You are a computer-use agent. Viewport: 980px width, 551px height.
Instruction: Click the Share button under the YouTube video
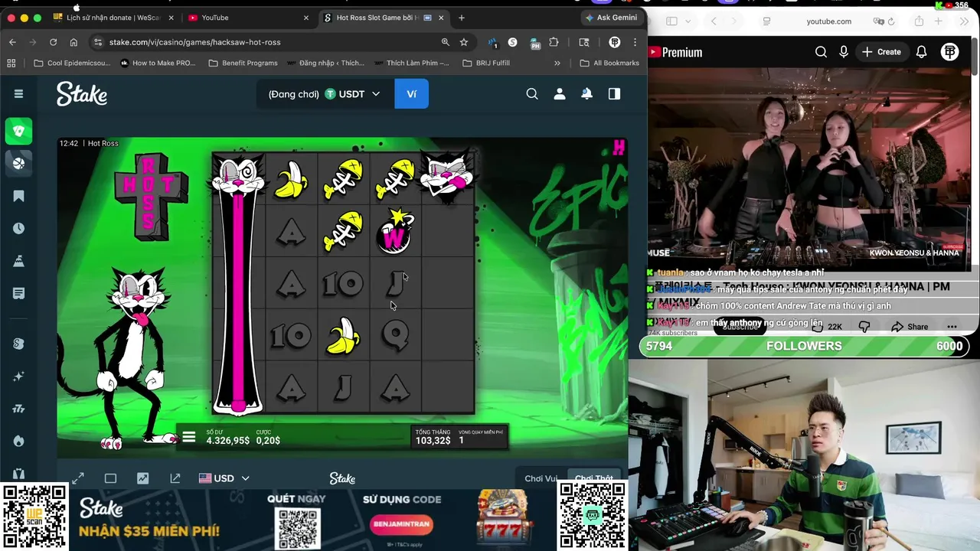(910, 327)
